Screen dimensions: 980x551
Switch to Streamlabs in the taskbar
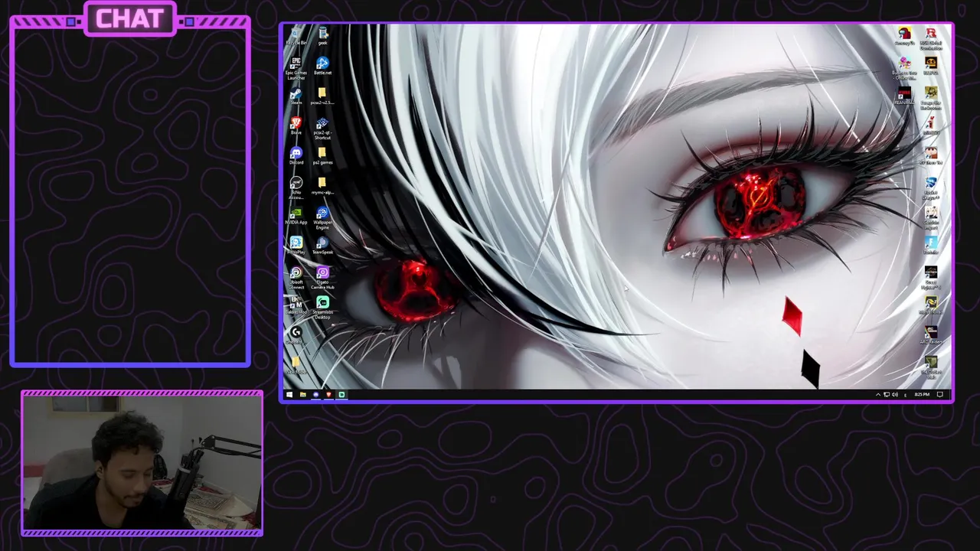[341, 395]
